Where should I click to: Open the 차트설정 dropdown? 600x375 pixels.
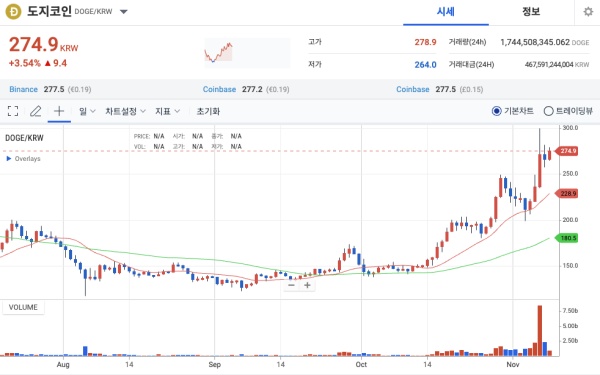(126, 111)
